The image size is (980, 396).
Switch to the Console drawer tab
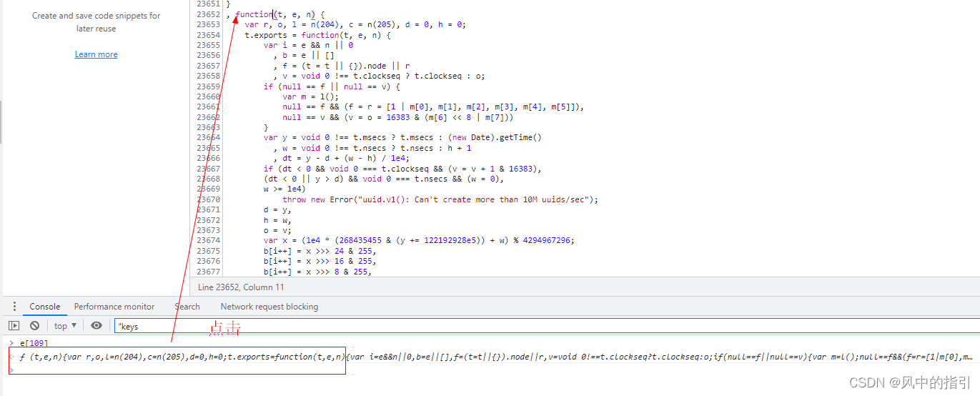coord(45,307)
